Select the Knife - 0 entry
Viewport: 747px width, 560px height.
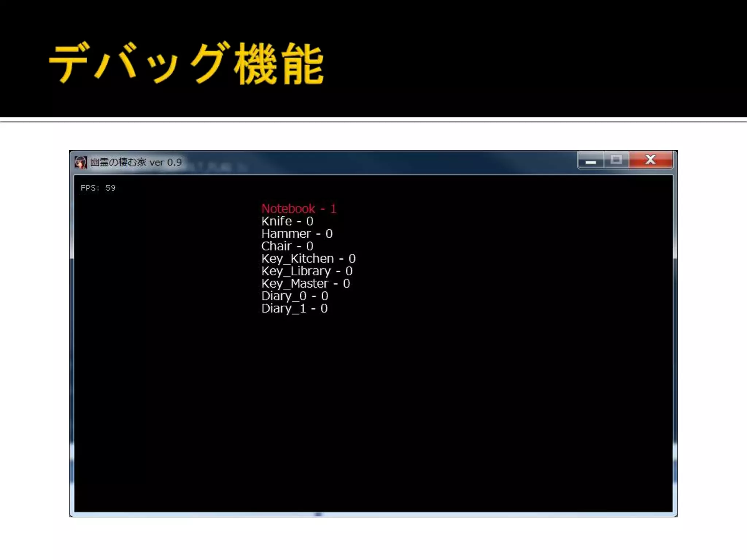[287, 221]
